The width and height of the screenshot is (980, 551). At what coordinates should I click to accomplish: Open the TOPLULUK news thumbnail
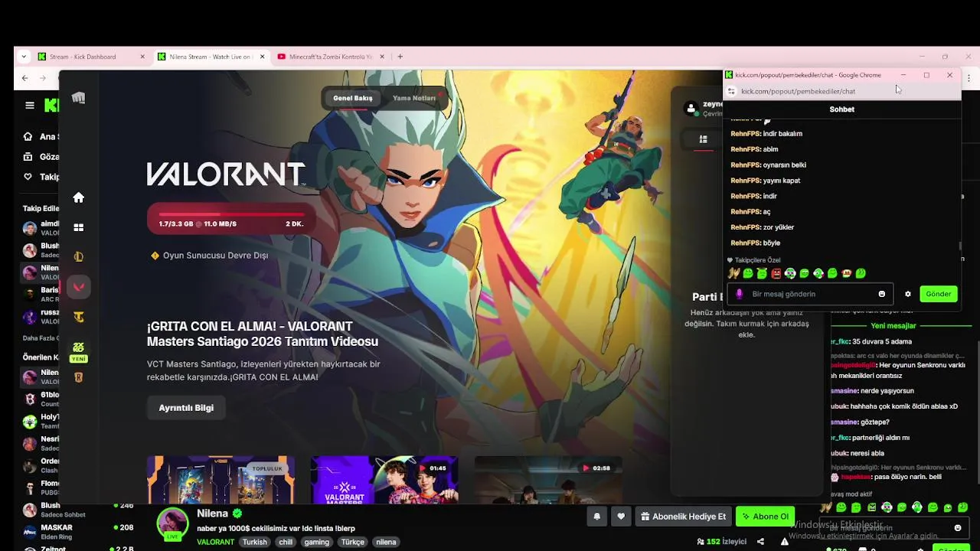point(220,480)
